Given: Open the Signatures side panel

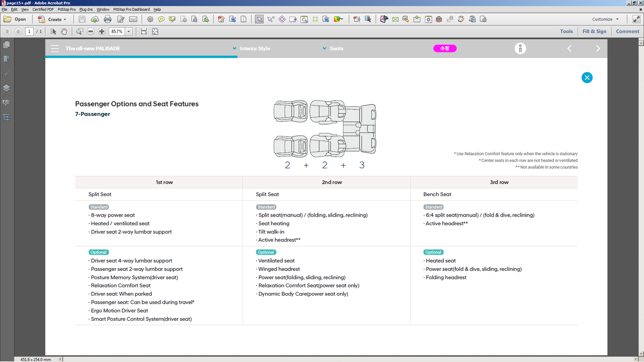Looking at the screenshot, I should coord(6,103).
